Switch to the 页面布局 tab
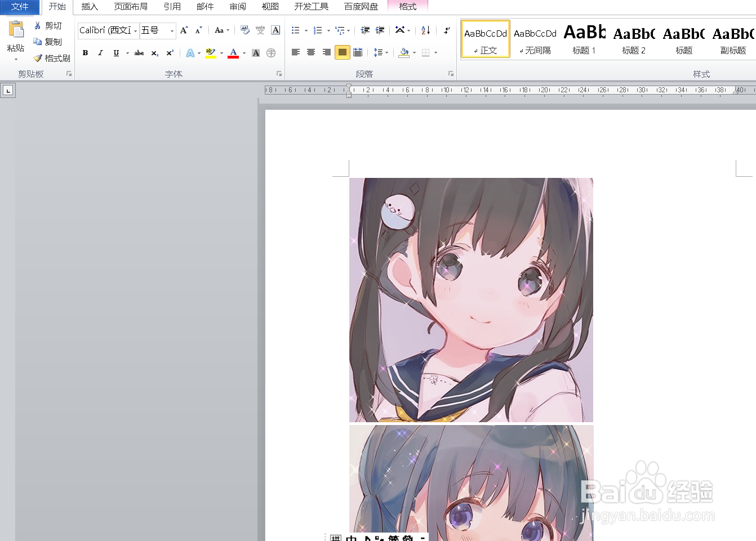Screen dimensions: 756x541 point(131,7)
